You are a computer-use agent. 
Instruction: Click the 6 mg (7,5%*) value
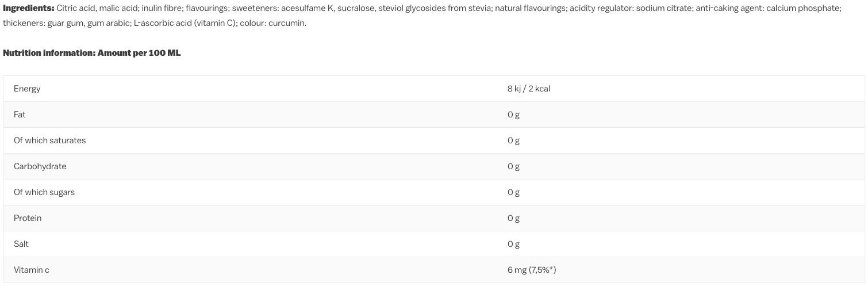click(x=531, y=270)
